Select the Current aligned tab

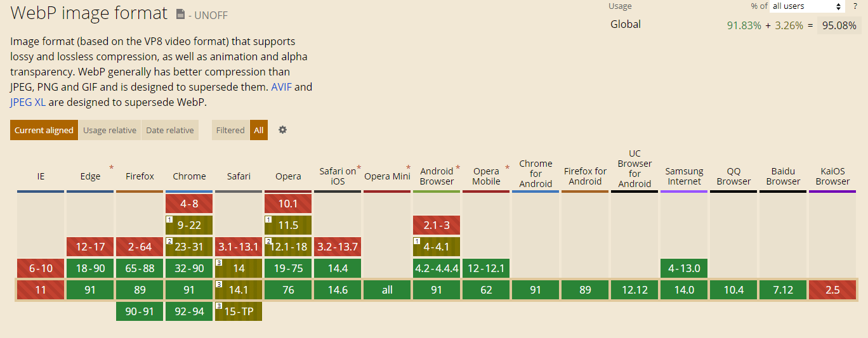(x=44, y=130)
